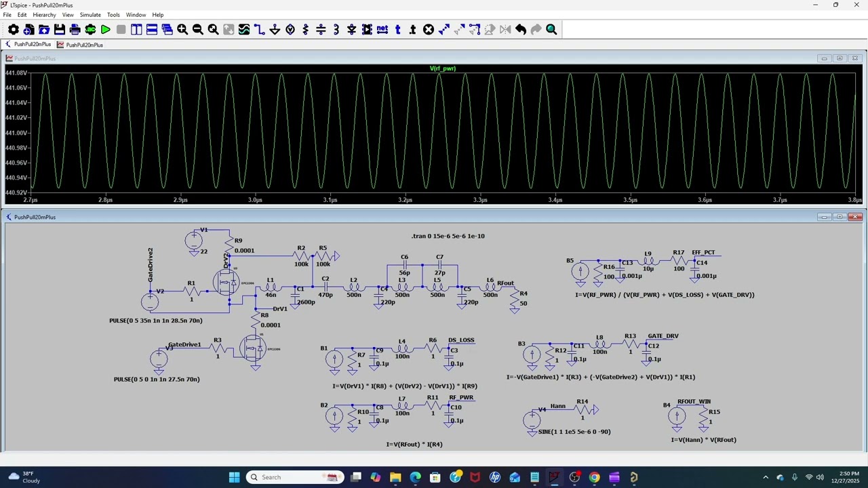Screen dimensions: 868x488
Task: Click the 3.0µs time axis label
Action: 255,200
